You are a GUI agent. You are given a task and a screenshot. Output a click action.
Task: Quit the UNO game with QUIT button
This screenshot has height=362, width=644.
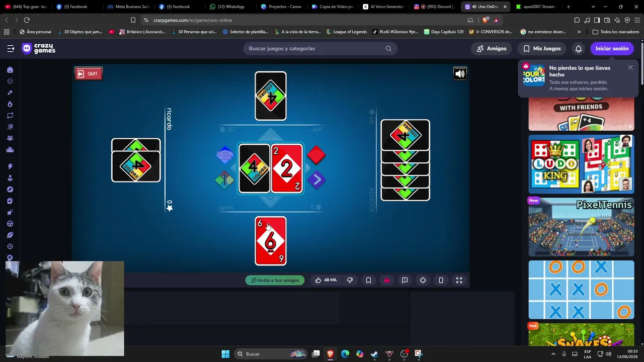89,73
